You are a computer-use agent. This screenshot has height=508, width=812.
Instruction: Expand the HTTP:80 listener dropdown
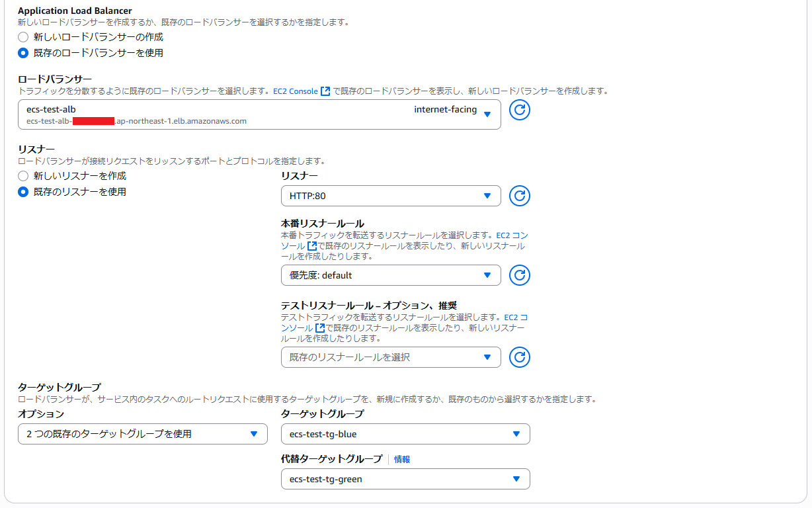point(391,196)
